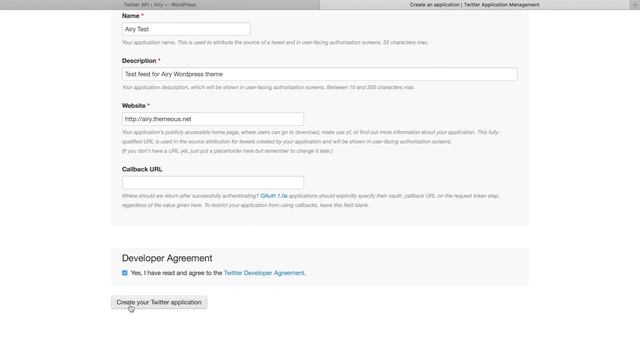
Task: Switch to Twitter API Airy WordPress tab
Action: pos(160,4)
